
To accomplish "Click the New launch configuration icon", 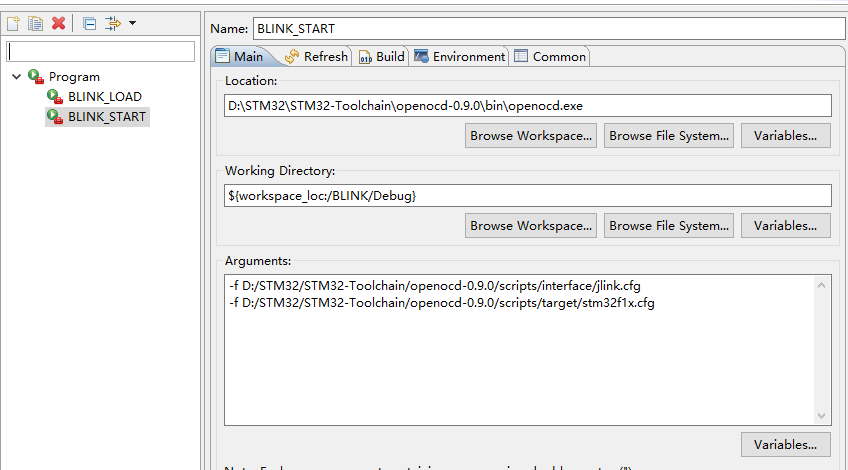I will point(14,23).
